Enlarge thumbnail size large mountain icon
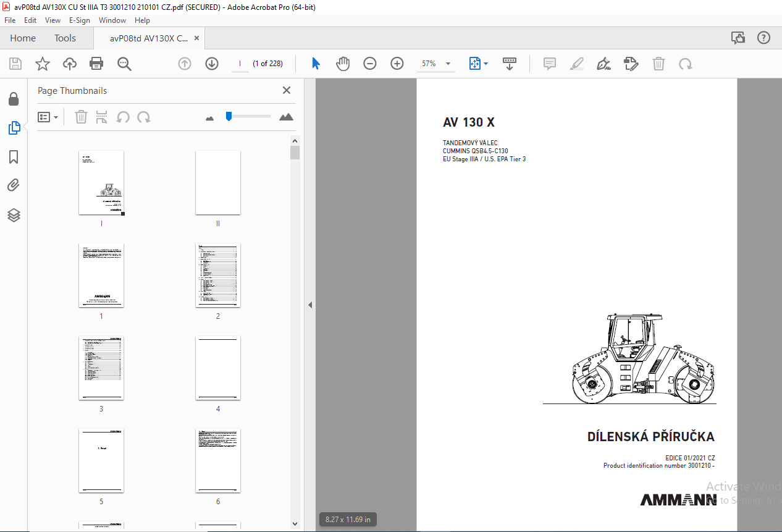This screenshot has height=532, width=782. pyautogui.click(x=286, y=117)
